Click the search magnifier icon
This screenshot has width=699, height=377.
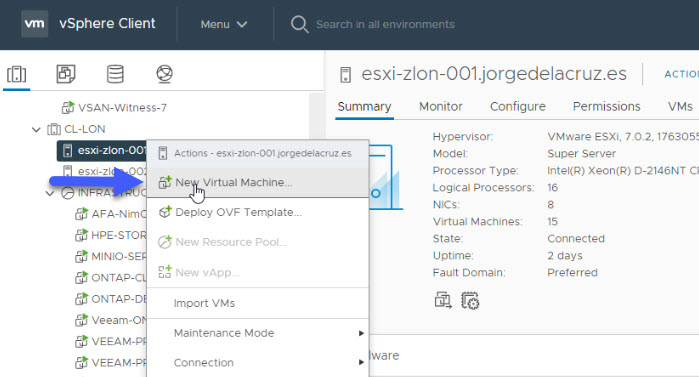pyautogui.click(x=300, y=24)
